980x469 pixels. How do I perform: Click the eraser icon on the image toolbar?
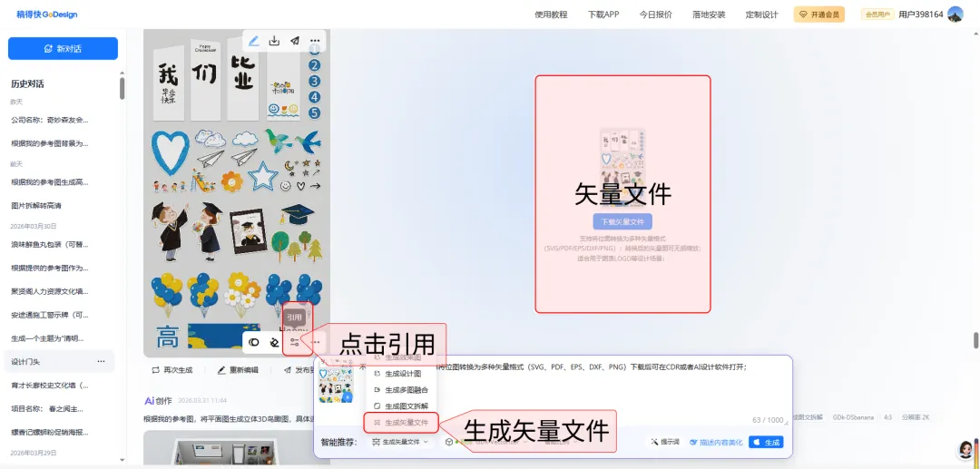(274, 342)
